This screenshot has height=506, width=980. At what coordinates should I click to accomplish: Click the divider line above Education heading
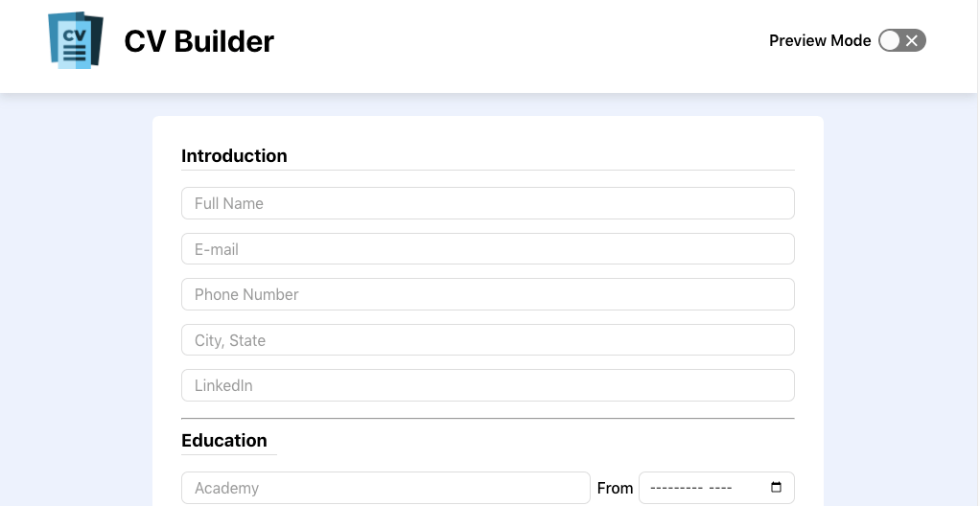[x=487, y=418]
